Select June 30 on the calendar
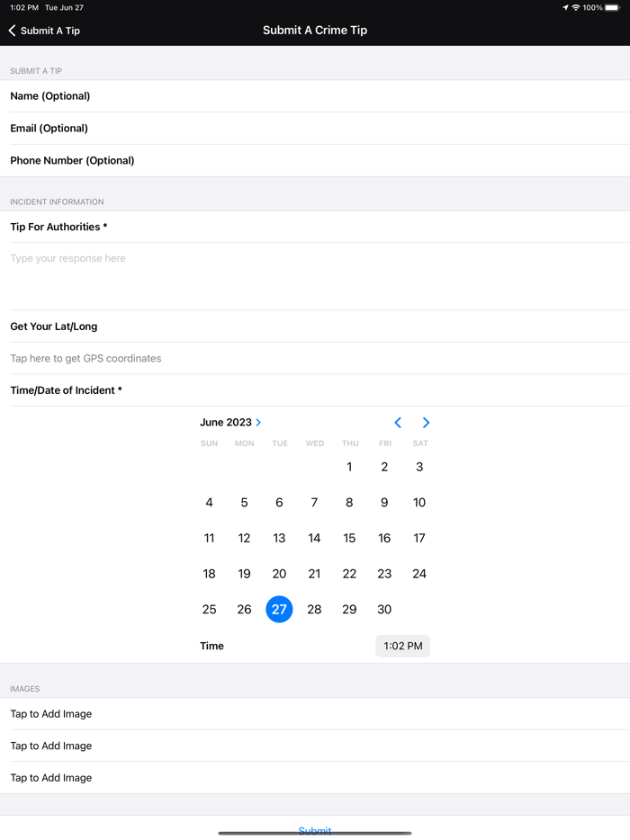This screenshot has width=630, height=840. [x=384, y=610]
